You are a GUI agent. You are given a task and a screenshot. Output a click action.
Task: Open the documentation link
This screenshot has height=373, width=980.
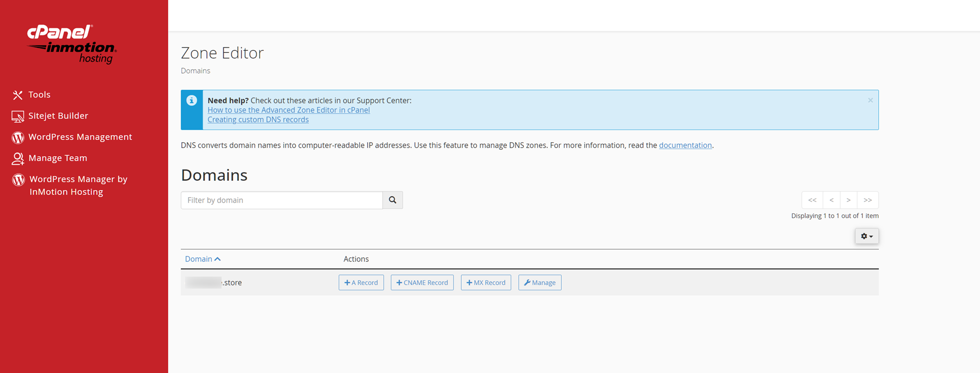[x=685, y=145]
